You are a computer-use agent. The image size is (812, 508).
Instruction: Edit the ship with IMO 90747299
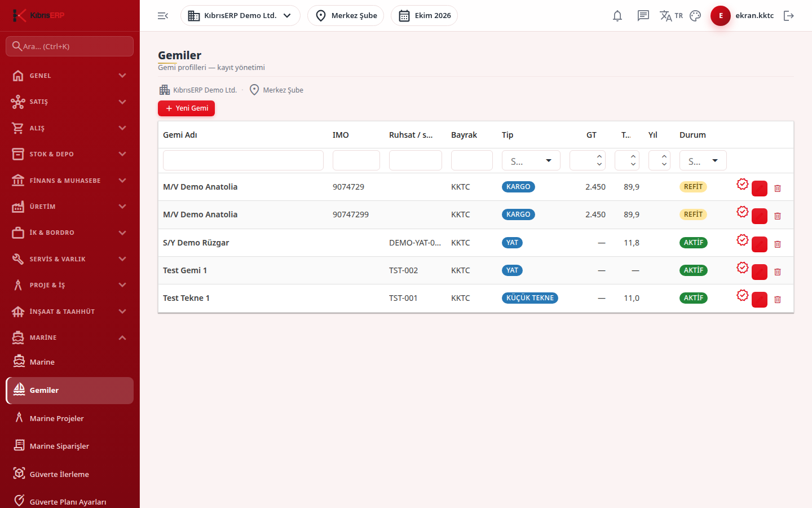760,216
